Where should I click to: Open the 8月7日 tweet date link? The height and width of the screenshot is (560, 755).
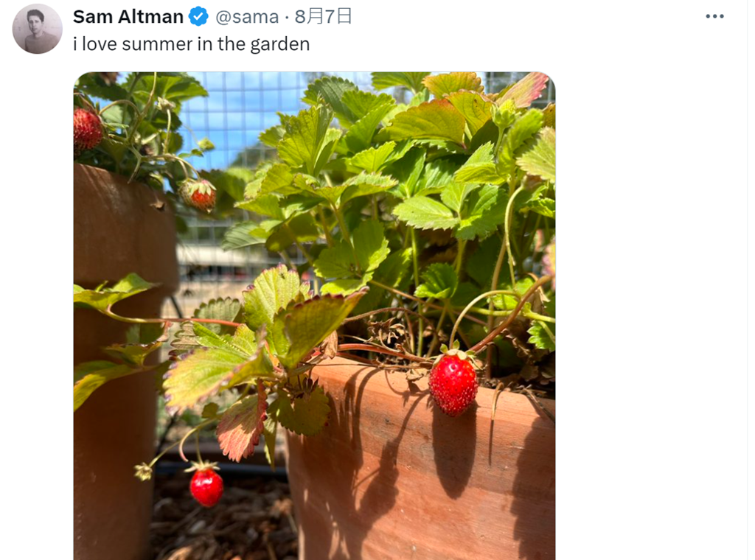tap(323, 17)
